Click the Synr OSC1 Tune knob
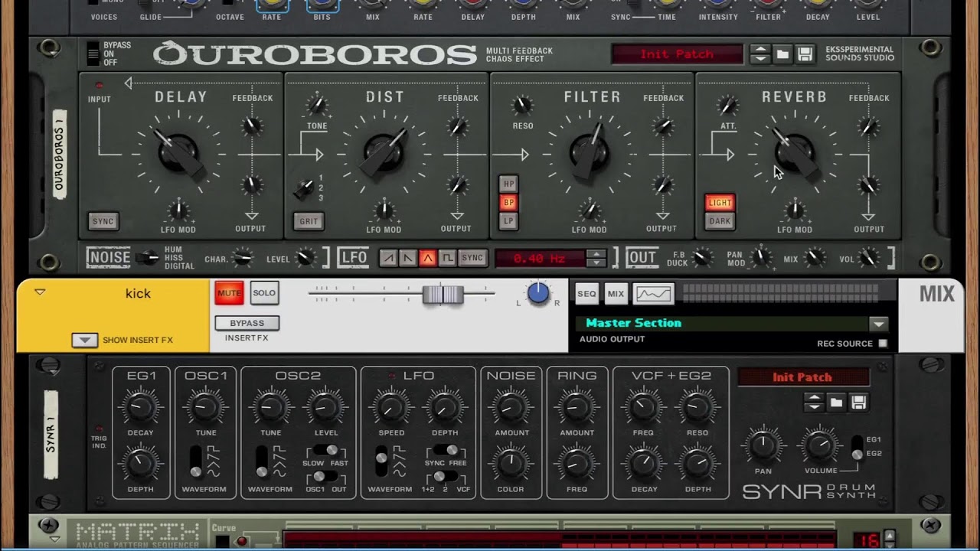 [x=205, y=407]
